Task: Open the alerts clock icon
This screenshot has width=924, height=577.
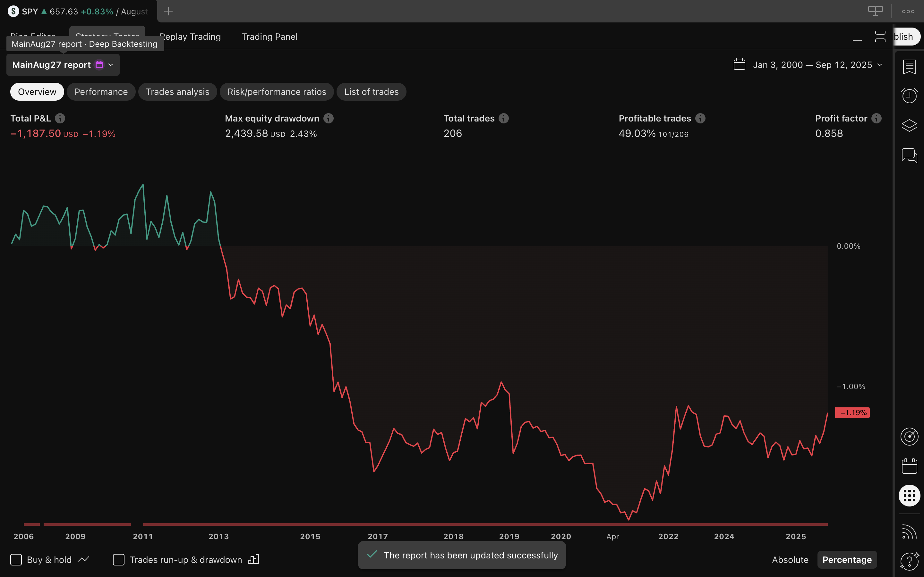Action: coord(909,96)
